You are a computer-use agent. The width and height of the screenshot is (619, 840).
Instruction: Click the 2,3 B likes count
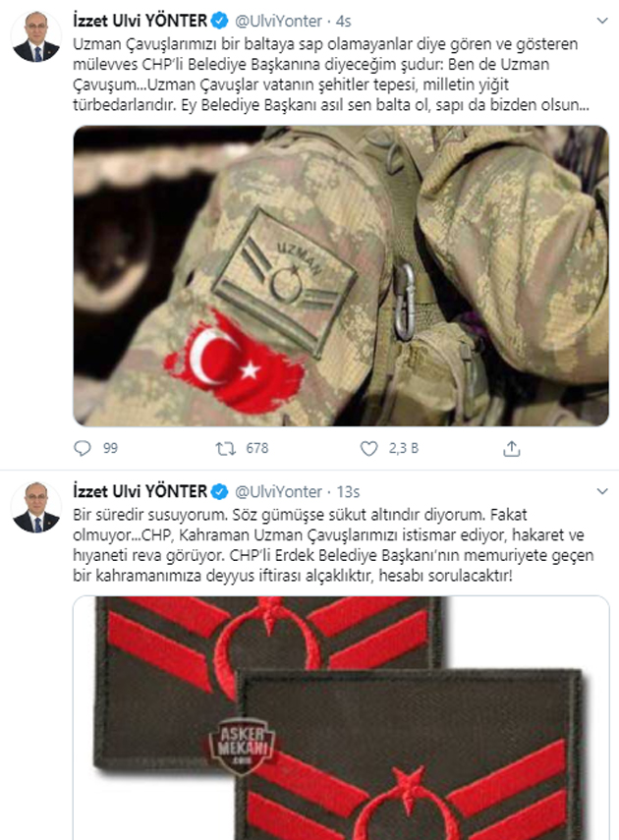coord(404,448)
